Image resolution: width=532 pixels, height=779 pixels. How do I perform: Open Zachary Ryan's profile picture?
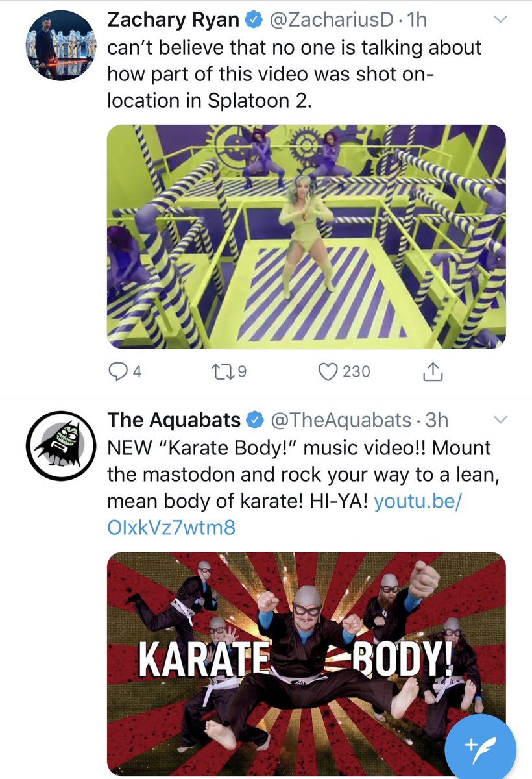61,45
